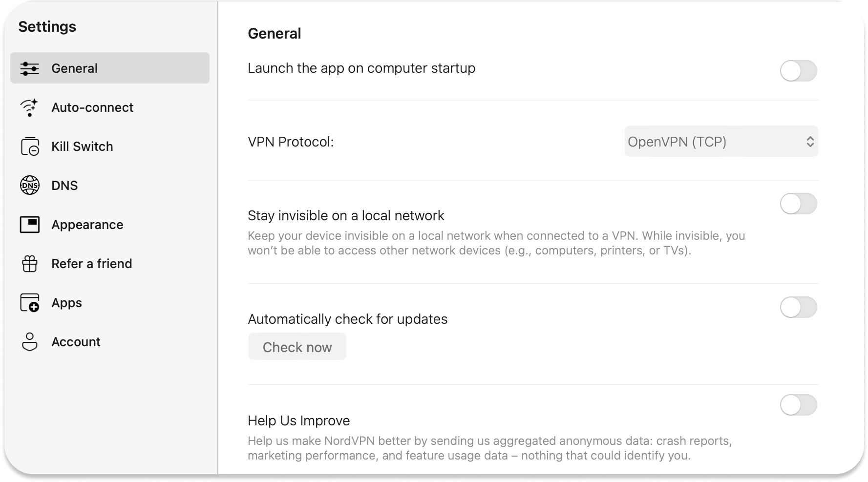The height and width of the screenshot is (482, 868).
Task: Click the OpenVPN (TCP) dropdown arrows
Action: (810, 142)
